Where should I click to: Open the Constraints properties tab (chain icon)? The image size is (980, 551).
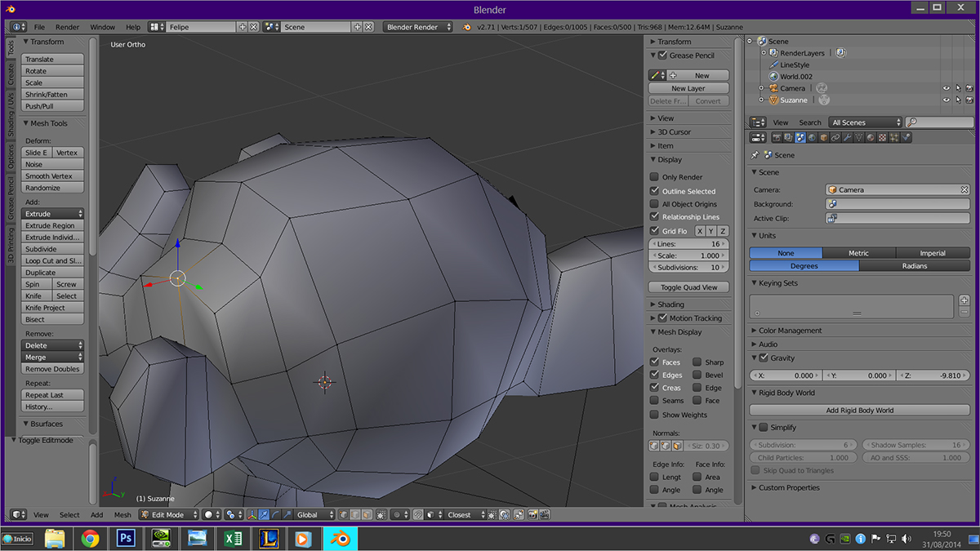pos(835,138)
